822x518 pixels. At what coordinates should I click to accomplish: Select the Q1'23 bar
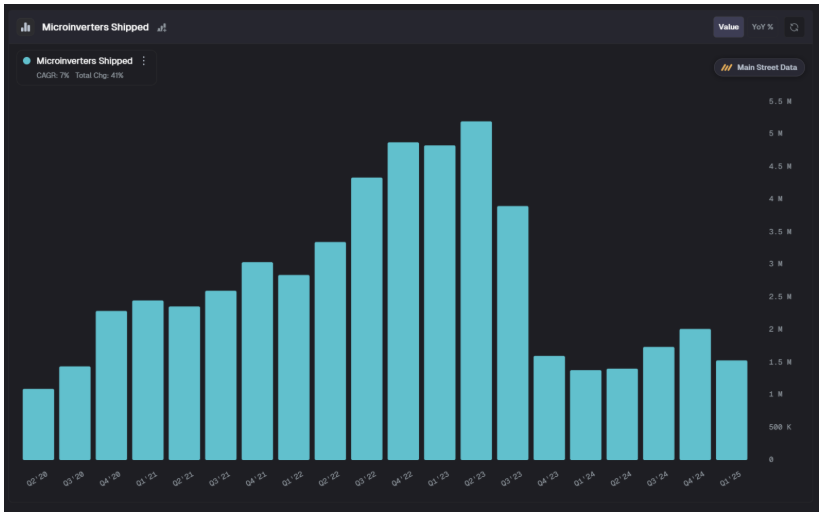[440, 303]
